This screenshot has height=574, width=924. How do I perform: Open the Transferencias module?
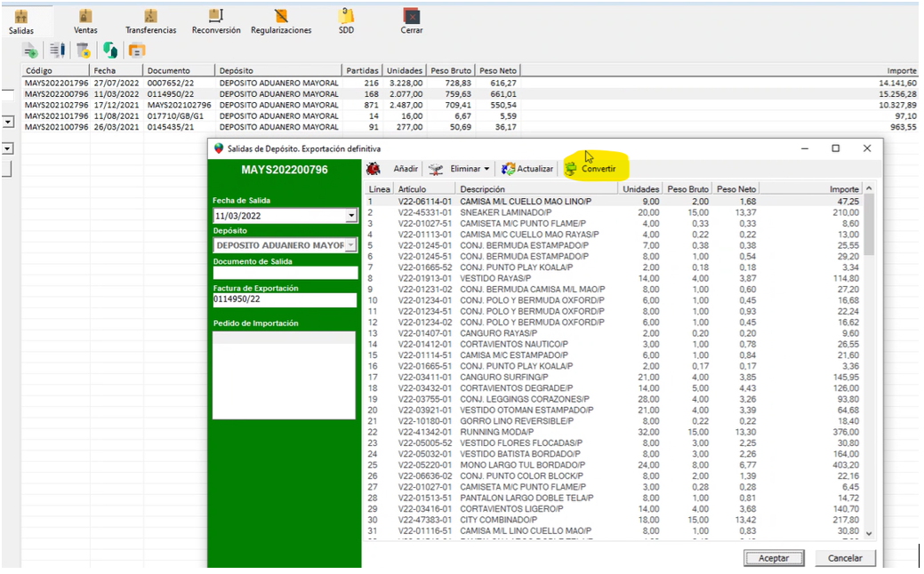tap(150, 21)
